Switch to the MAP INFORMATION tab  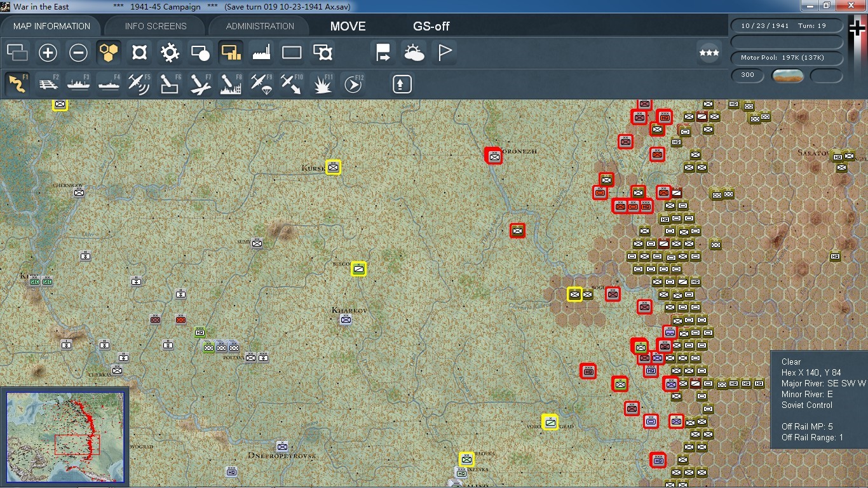pos(51,26)
